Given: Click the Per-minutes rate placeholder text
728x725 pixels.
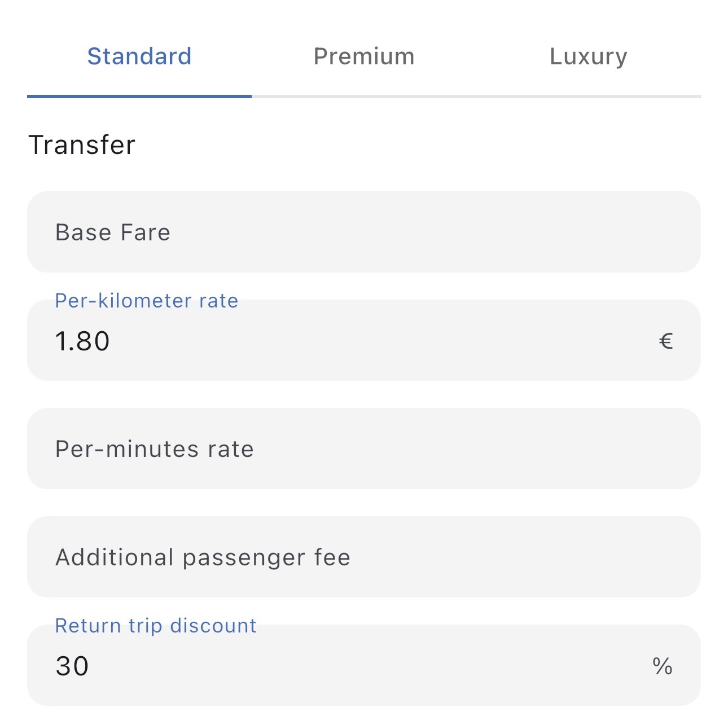Looking at the screenshot, I should [x=154, y=449].
